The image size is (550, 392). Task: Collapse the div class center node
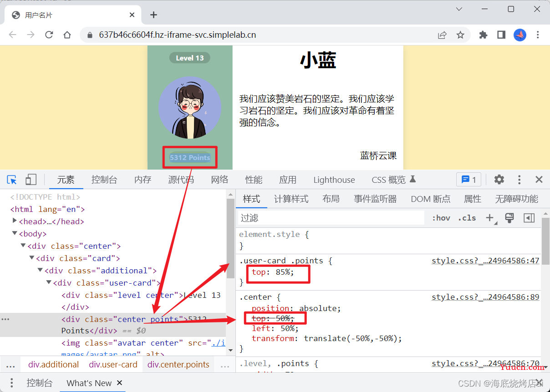coord(23,246)
